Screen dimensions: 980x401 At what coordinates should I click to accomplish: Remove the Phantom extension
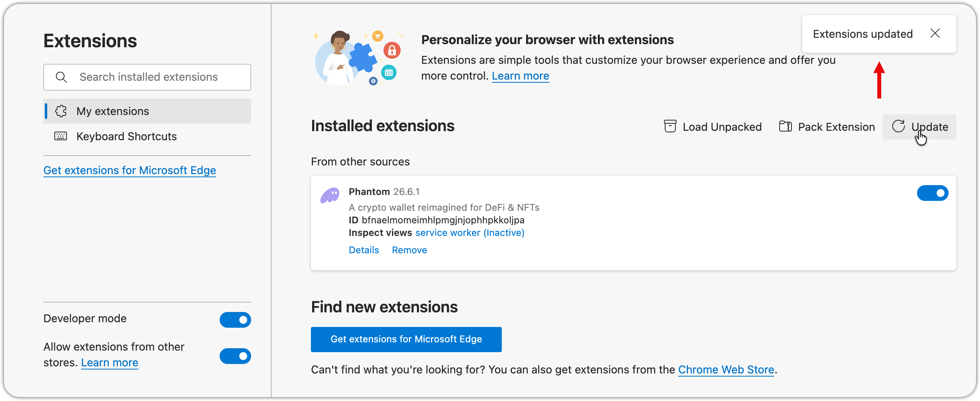[409, 250]
